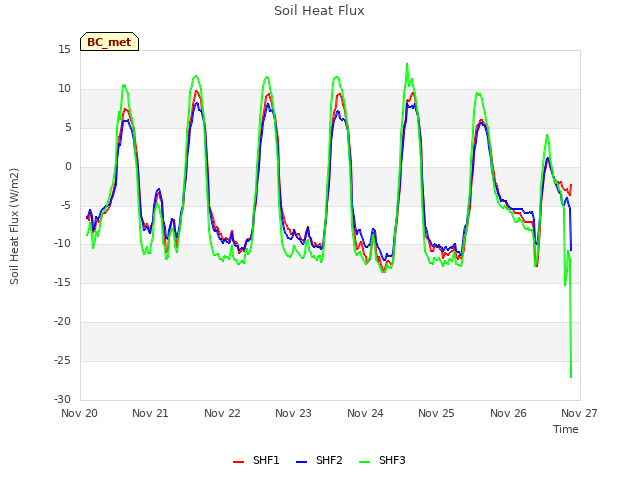Toggle SHF1 series in legend
640x480 pixels.
pyautogui.click(x=256, y=460)
